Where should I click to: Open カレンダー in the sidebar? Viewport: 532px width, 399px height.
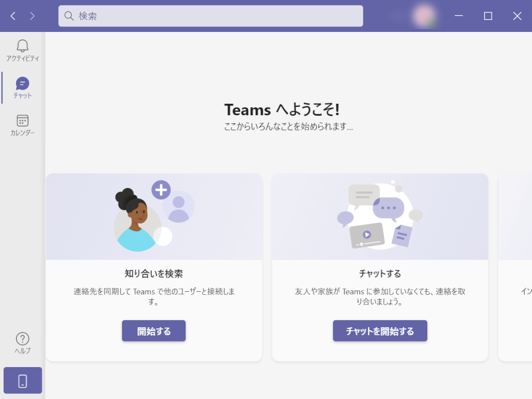[x=23, y=125]
